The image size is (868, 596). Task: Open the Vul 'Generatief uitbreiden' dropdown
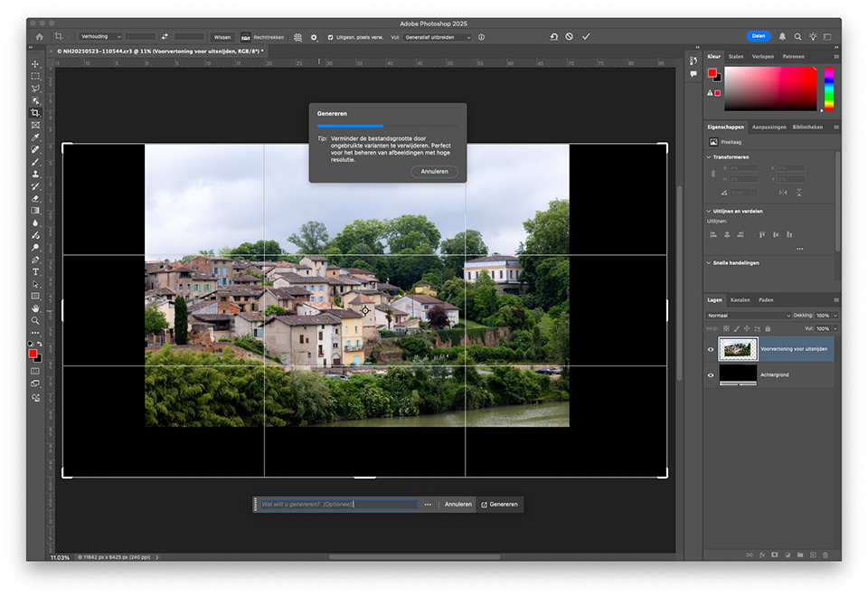pyautogui.click(x=438, y=38)
